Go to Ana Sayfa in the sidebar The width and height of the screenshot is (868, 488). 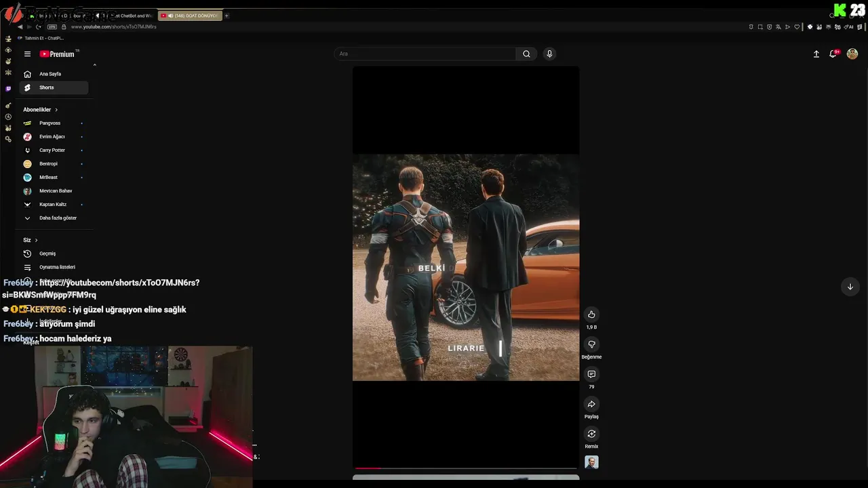click(54, 74)
